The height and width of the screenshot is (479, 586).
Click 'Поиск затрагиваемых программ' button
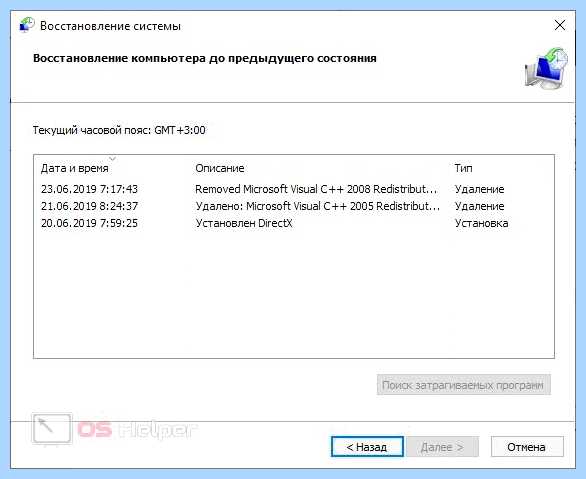pos(463,385)
